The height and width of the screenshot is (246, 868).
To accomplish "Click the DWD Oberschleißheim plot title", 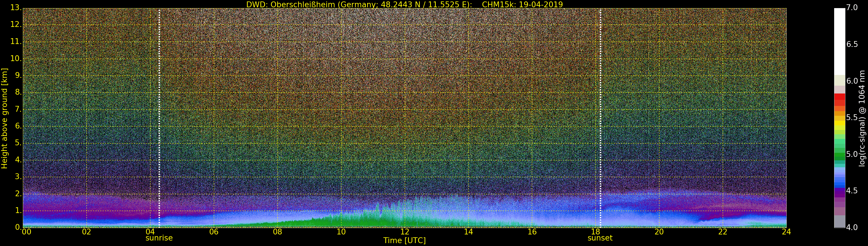I will coord(404,4).
